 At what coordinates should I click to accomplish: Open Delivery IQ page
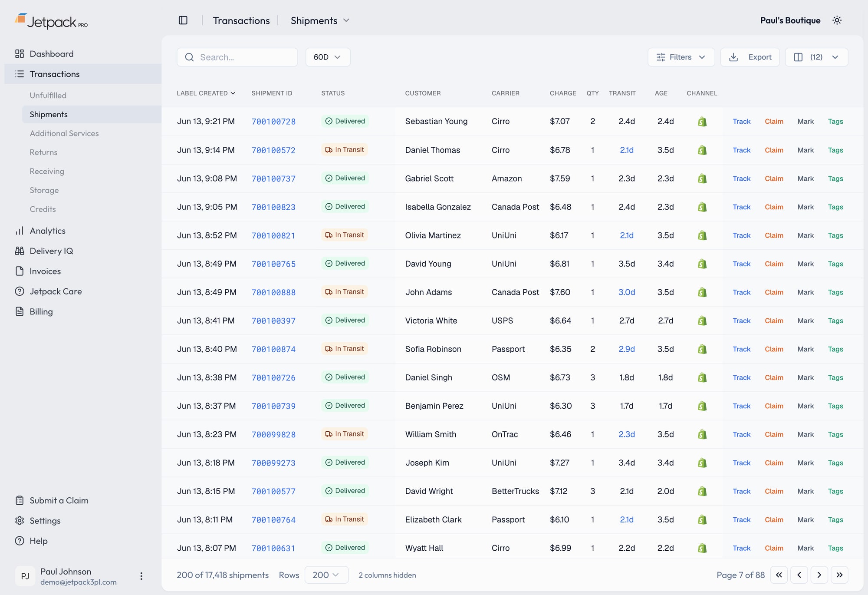point(51,251)
